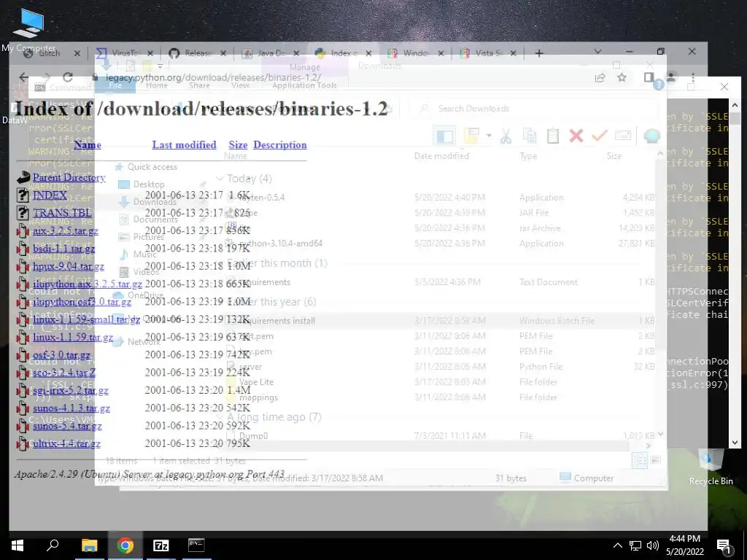Click the archive icon beside sco-3.2.4.tar.Z
This screenshot has height=560, width=747.
(23, 373)
